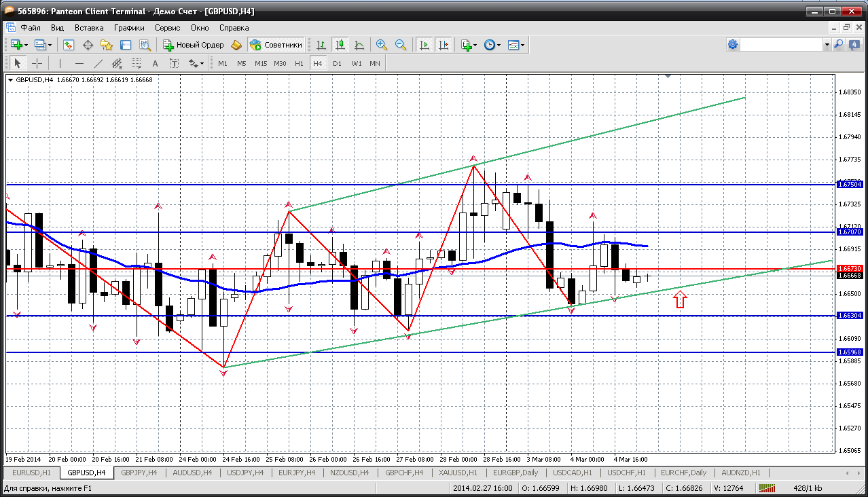
Task: Switch timeframe to M1
Action: tap(223, 63)
